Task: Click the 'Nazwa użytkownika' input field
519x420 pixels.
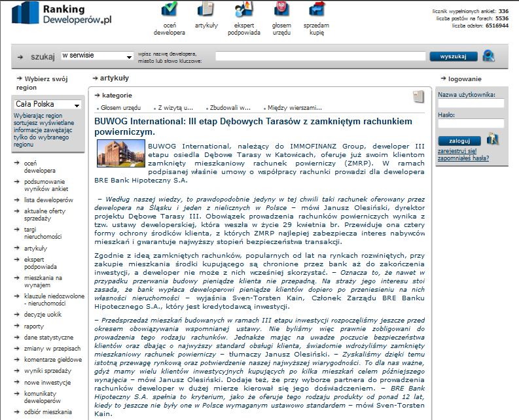Action: coord(471,103)
